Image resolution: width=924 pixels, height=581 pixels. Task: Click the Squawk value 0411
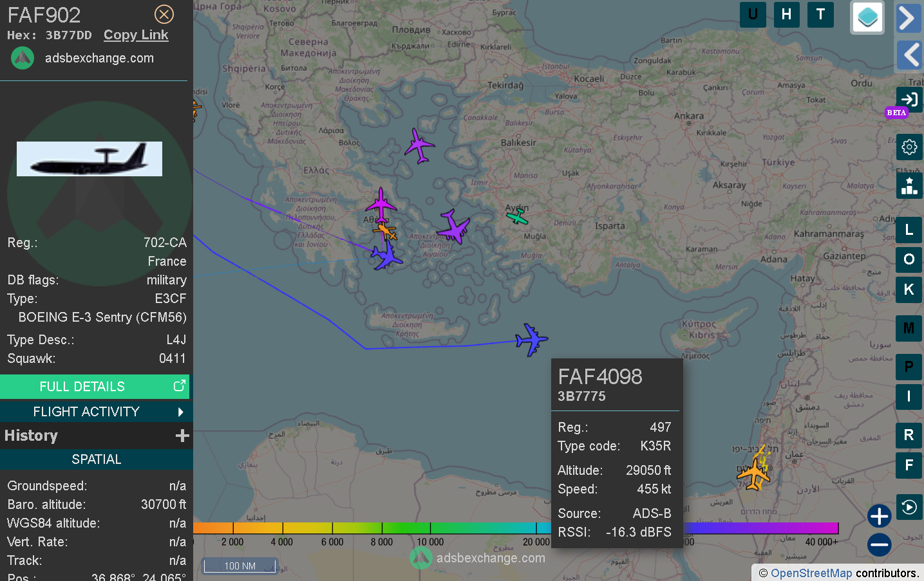(173, 358)
